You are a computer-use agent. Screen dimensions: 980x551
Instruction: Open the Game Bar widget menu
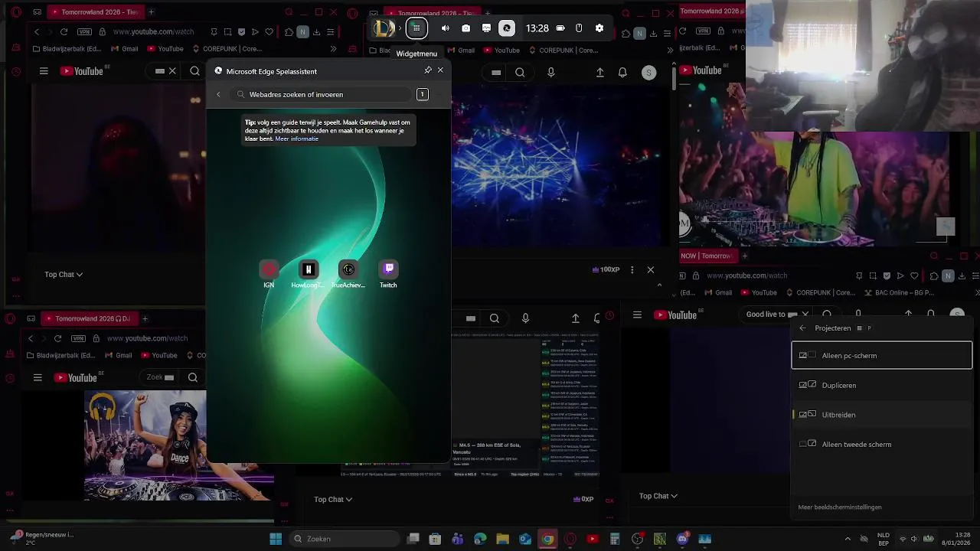pyautogui.click(x=416, y=28)
